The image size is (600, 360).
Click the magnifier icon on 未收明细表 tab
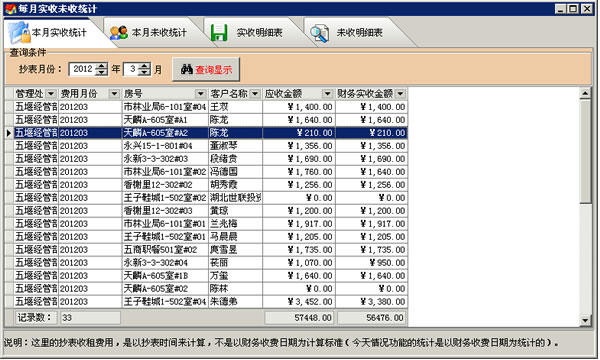point(319,33)
